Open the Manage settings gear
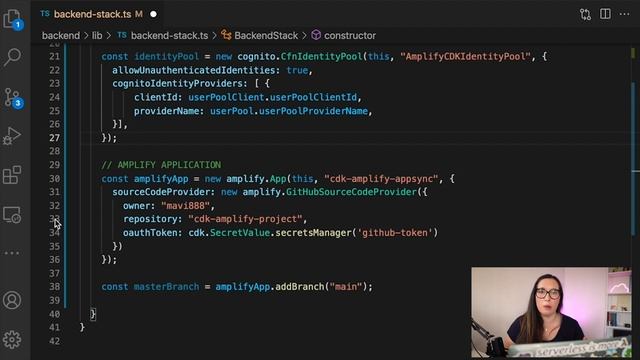640x360 pixels. pyautogui.click(x=12, y=340)
